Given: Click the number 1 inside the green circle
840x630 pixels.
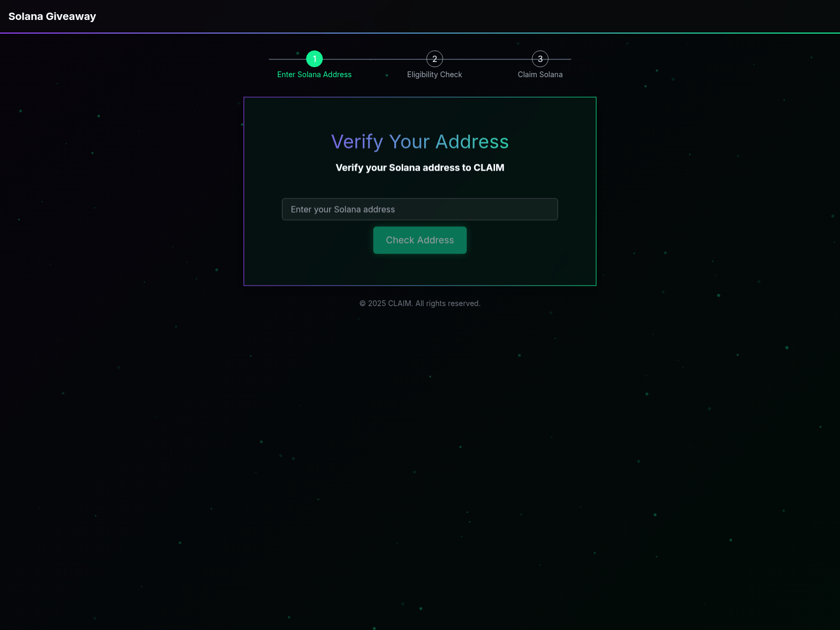Looking at the screenshot, I should pyautogui.click(x=314, y=59).
